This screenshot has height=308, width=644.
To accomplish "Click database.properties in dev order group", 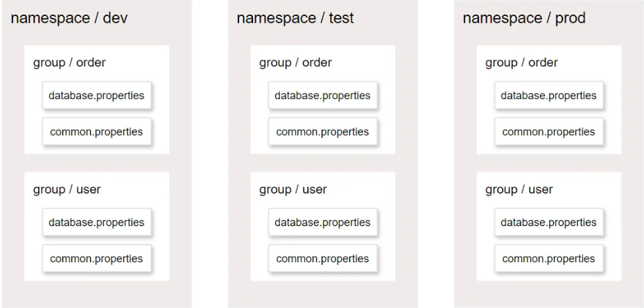I will [x=96, y=96].
